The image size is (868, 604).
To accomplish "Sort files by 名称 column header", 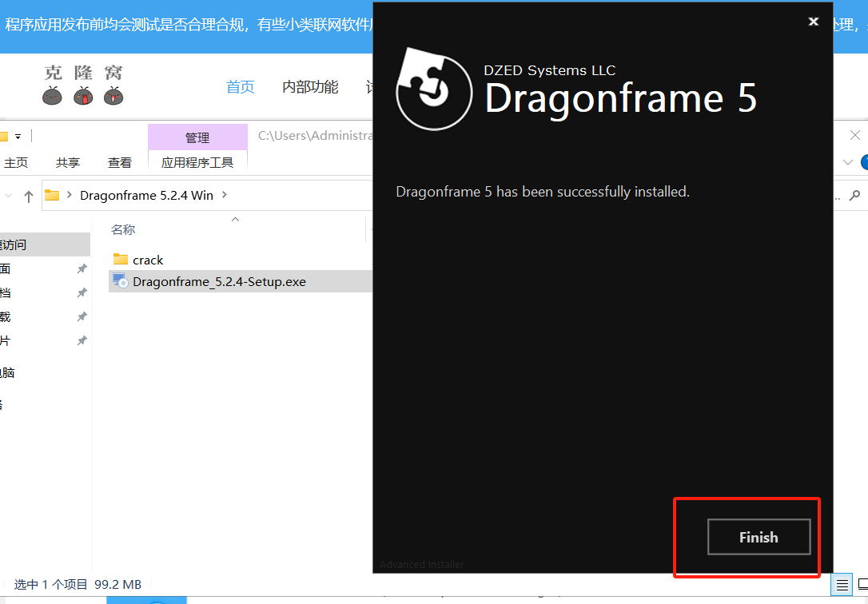I will coord(123,229).
